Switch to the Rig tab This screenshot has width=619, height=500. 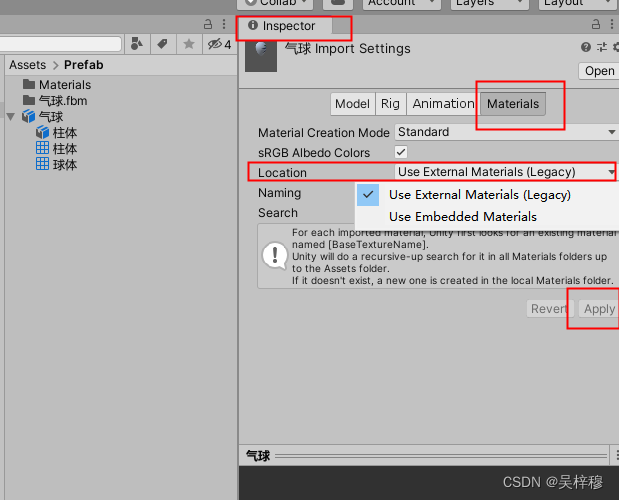390,104
